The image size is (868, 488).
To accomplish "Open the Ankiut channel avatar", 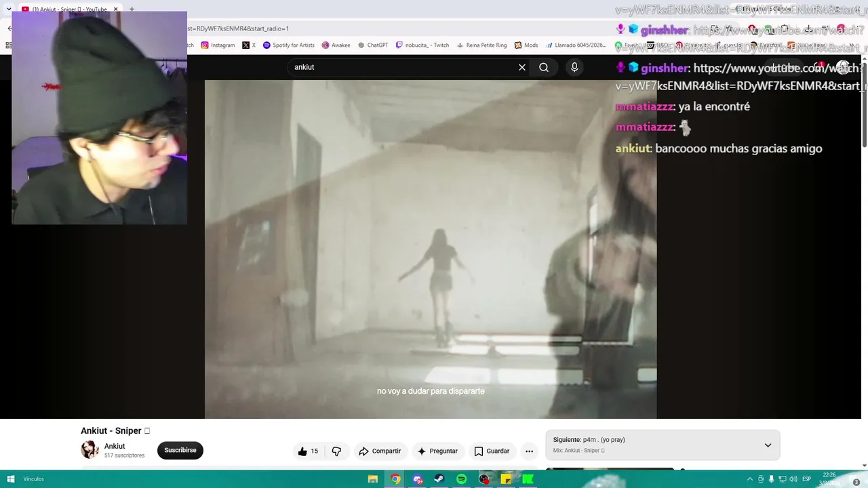I will click(90, 450).
